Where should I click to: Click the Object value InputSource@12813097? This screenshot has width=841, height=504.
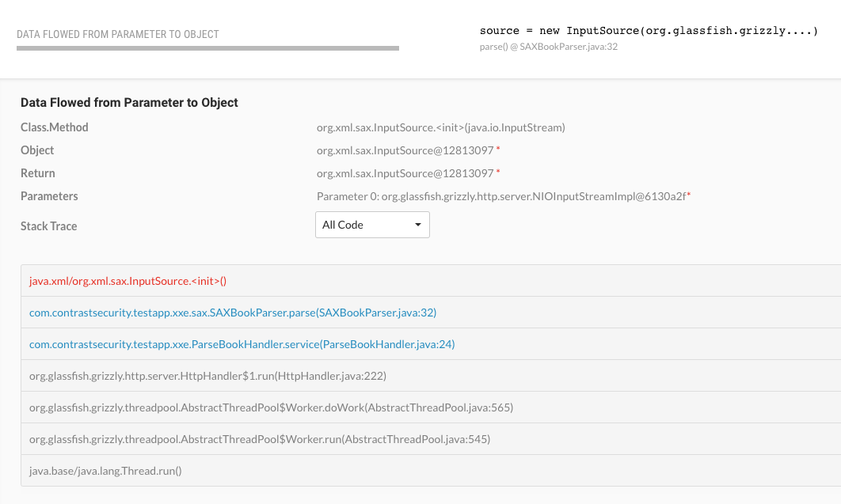tap(405, 150)
